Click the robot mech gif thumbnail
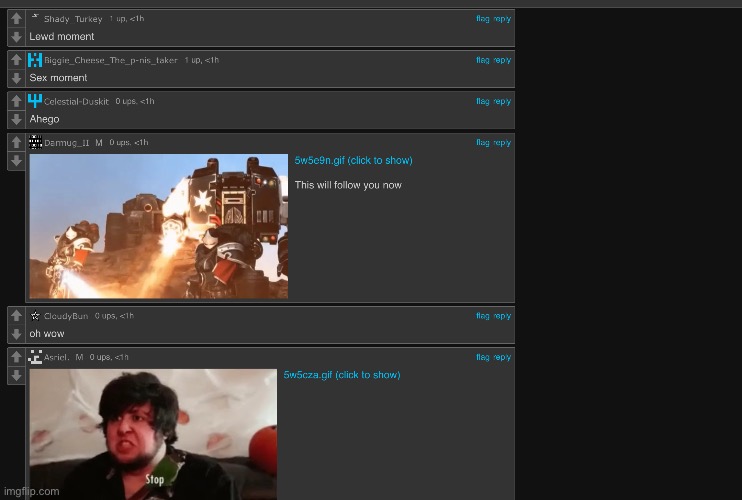 (159, 226)
